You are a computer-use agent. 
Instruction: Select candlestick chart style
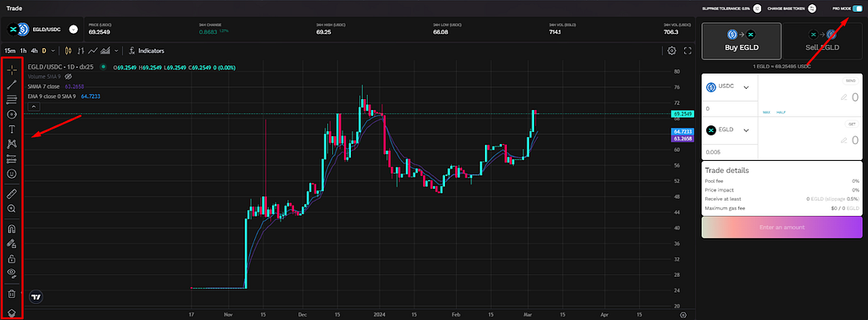point(69,51)
